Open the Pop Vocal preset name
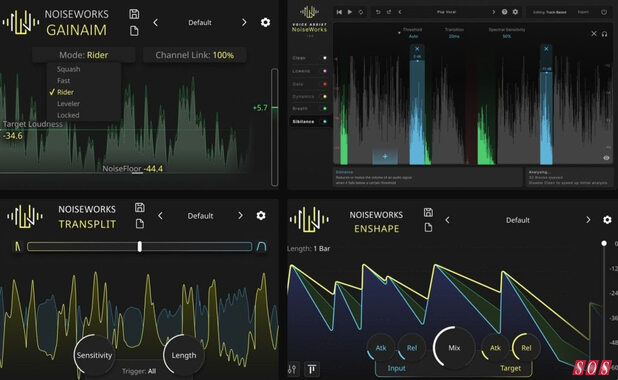618x380 pixels. pyautogui.click(x=447, y=12)
